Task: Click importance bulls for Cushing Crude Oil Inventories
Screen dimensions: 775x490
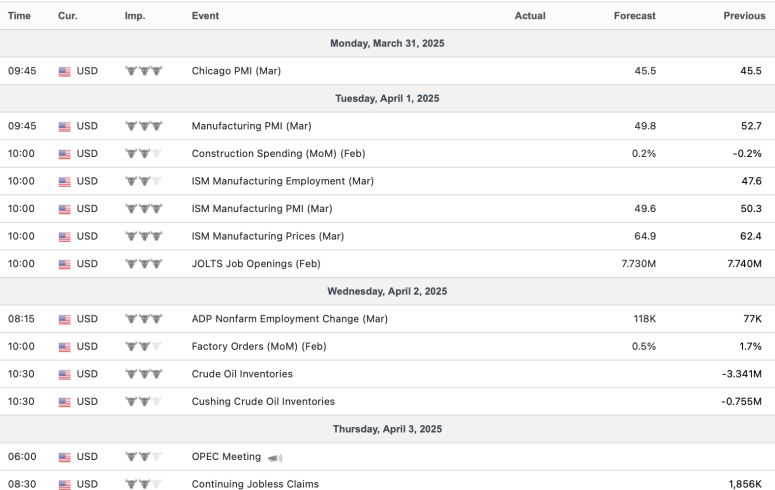Action: (144, 401)
